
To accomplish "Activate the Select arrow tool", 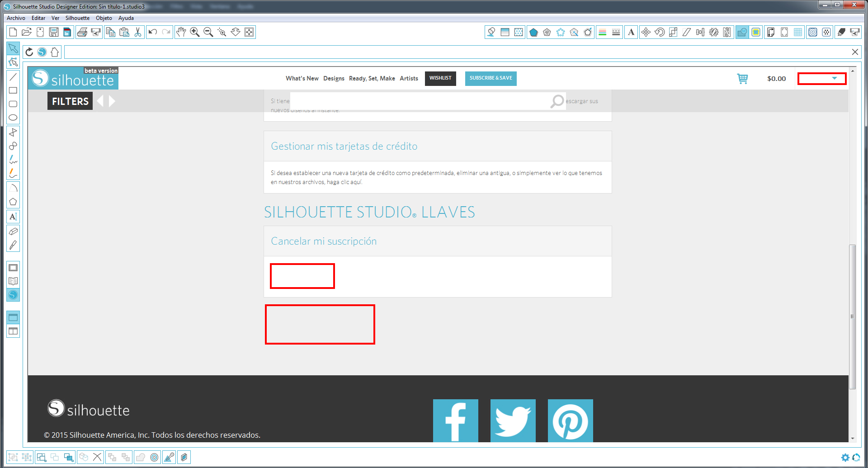I will click(13, 48).
